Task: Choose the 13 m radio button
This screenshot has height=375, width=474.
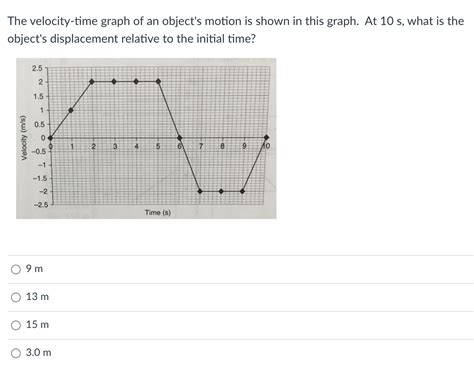Action: 16,297
